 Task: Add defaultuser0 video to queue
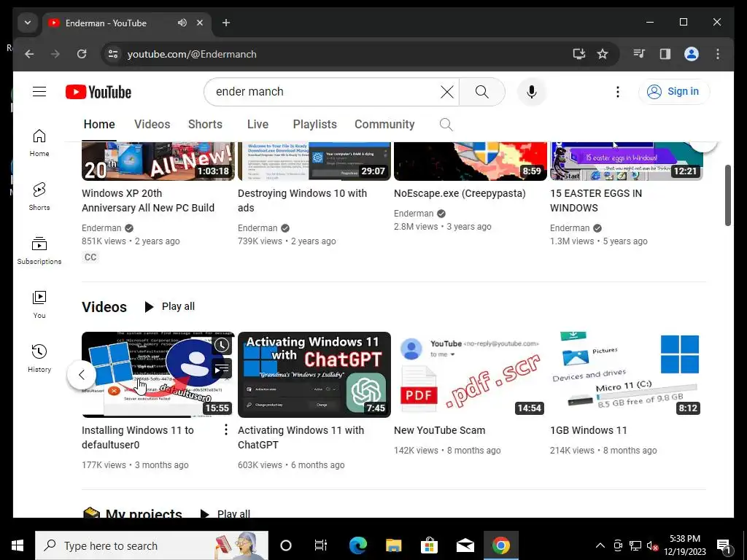tap(222, 368)
